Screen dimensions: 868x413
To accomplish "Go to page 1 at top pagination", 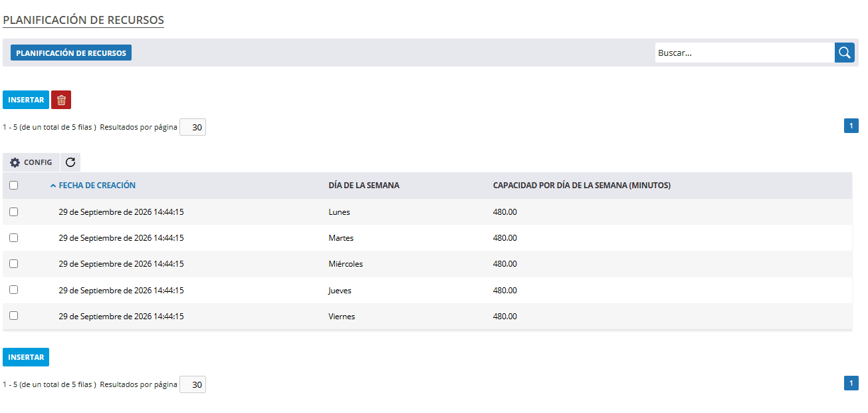I will coord(851,126).
